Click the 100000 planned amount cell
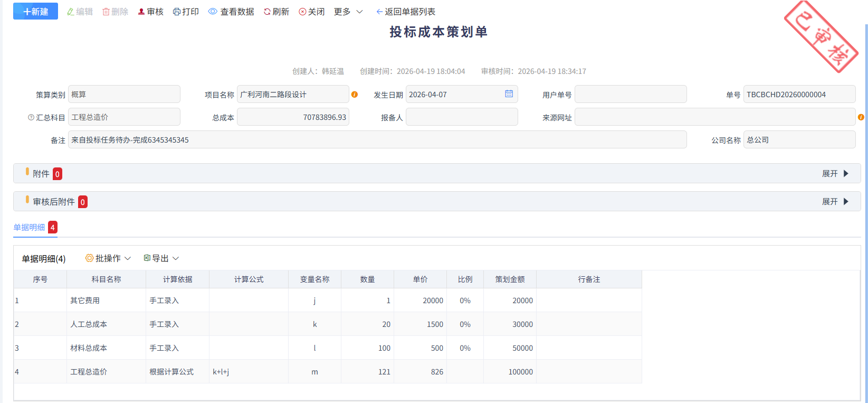The width and height of the screenshot is (868, 403). point(510,372)
